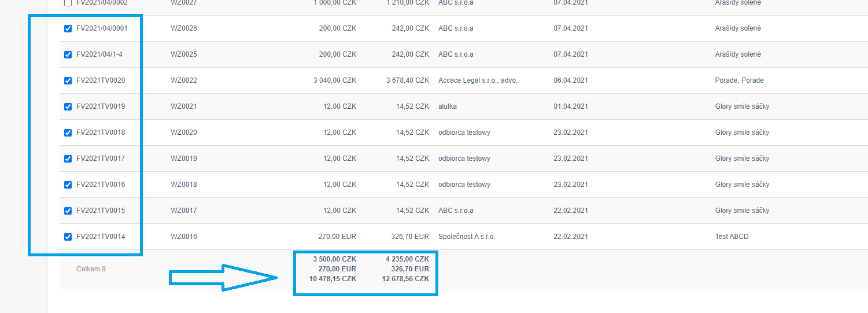Screen dimensions: 868x313
Task: Uncheck the FV2021TV0015 checkbox
Action: 68,211
